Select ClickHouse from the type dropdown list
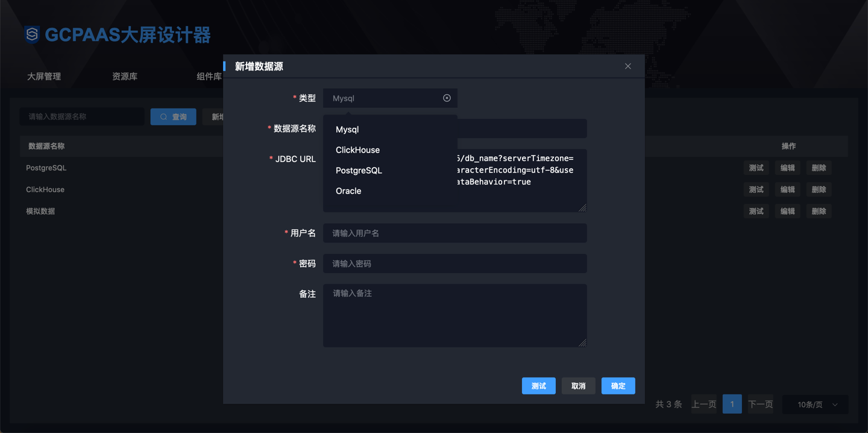 pyautogui.click(x=357, y=150)
